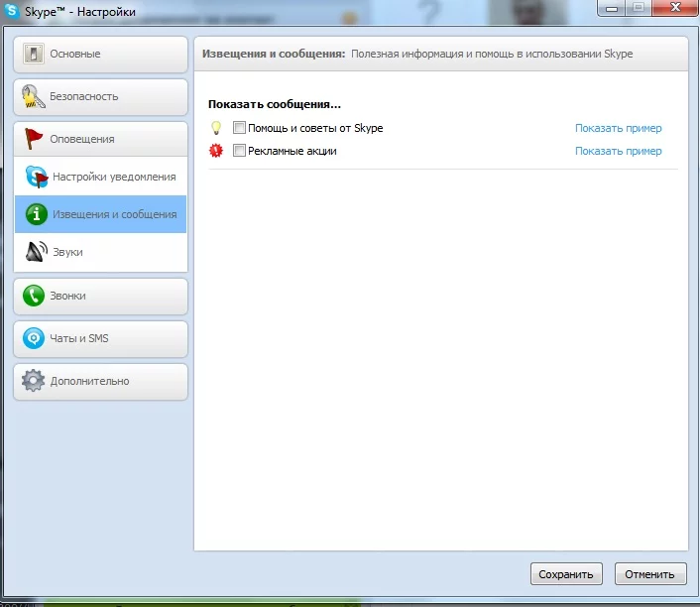Click the Отменить button
The width and height of the screenshot is (700, 607).
tap(650, 574)
